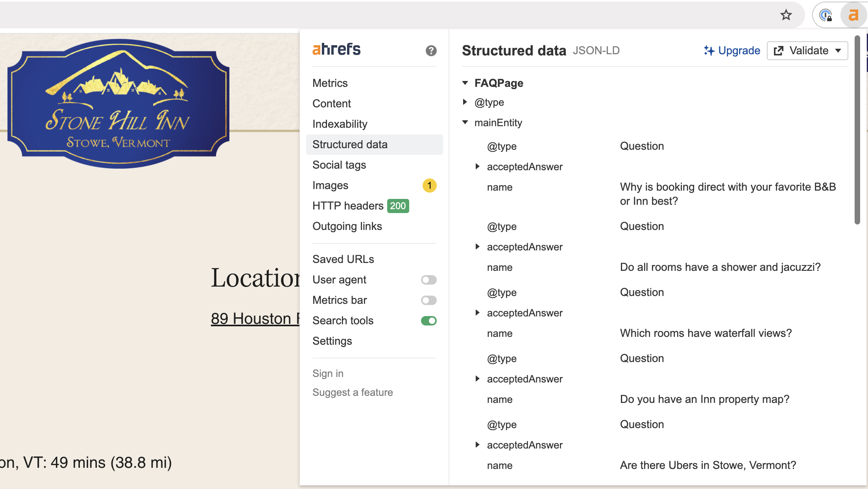Click the bookmark star icon
Screen dimensions: 868x489
(786, 15)
